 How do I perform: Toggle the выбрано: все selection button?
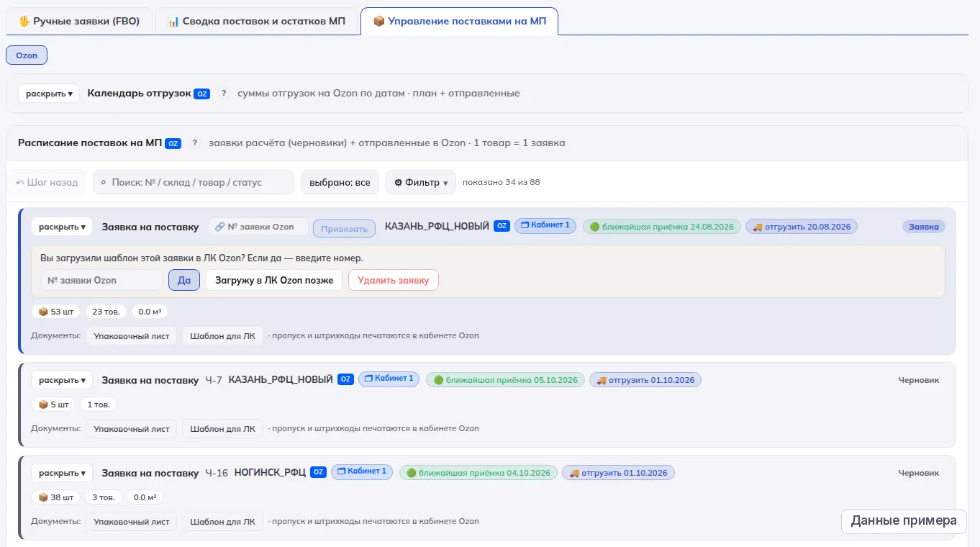[x=340, y=183]
